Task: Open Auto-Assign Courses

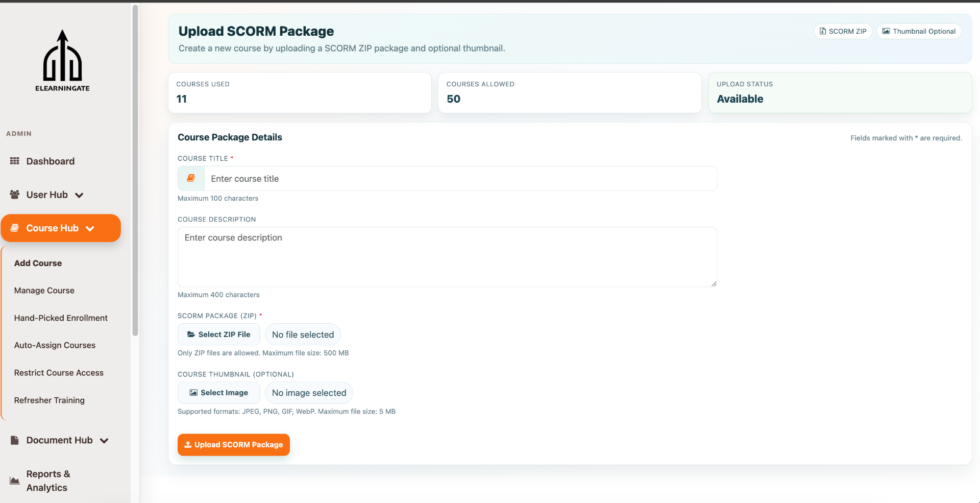Action: click(55, 345)
